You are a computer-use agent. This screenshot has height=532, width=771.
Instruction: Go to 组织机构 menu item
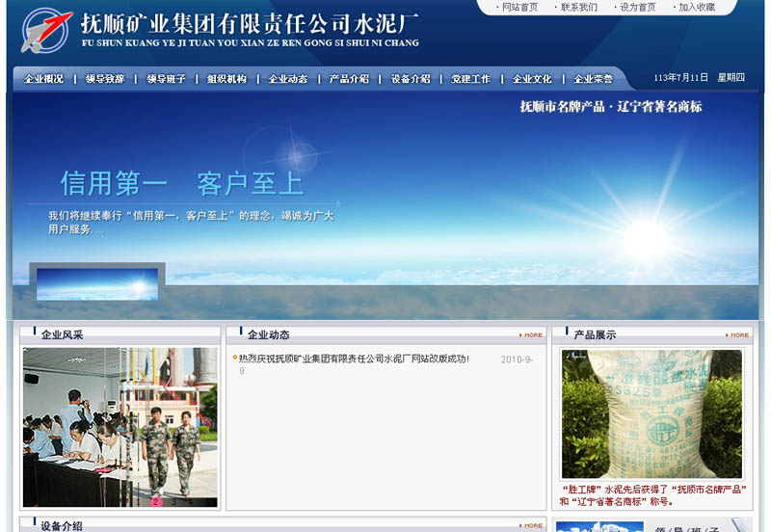point(227,79)
